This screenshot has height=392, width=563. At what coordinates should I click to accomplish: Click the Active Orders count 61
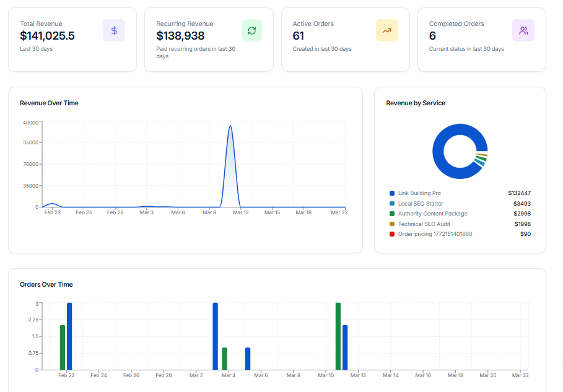click(299, 36)
